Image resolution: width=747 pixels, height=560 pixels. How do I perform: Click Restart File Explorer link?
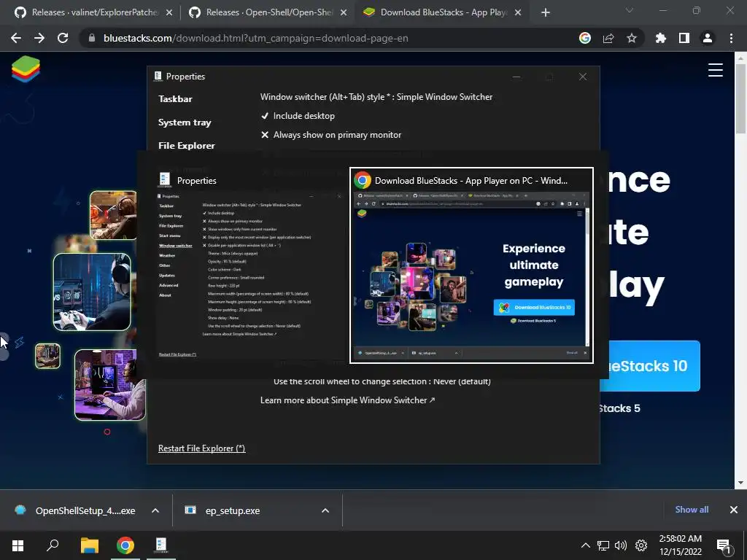[x=201, y=448]
